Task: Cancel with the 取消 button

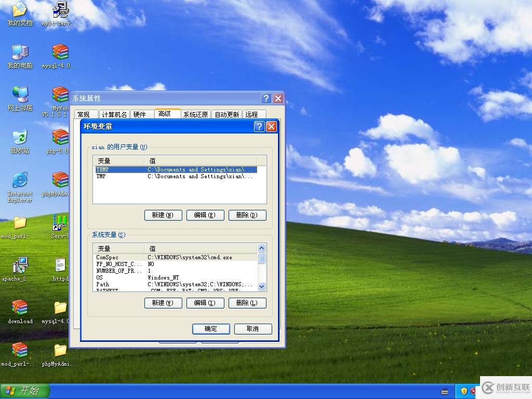Action: pos(253,329)
